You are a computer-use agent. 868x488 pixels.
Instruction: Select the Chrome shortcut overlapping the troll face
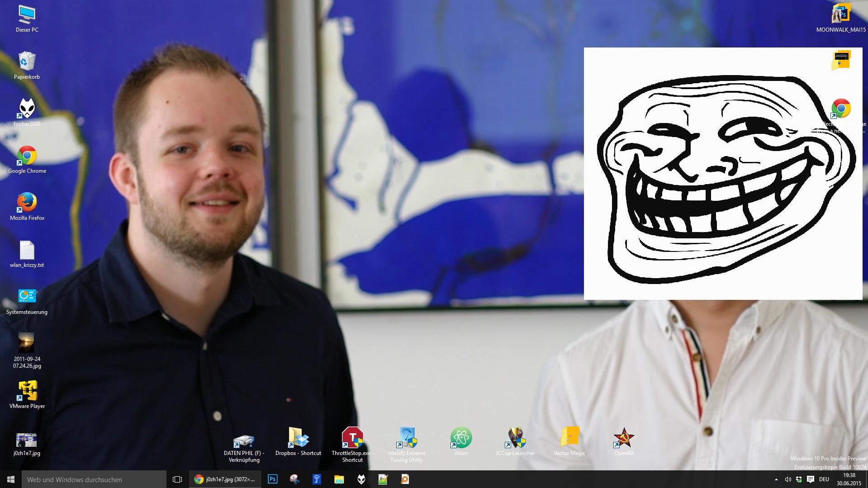coord(841,109)
